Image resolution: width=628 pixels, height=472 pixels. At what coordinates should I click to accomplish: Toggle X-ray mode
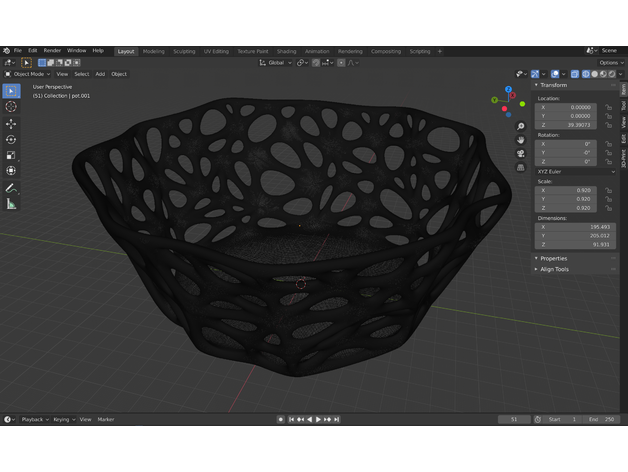tap(575, 74)
